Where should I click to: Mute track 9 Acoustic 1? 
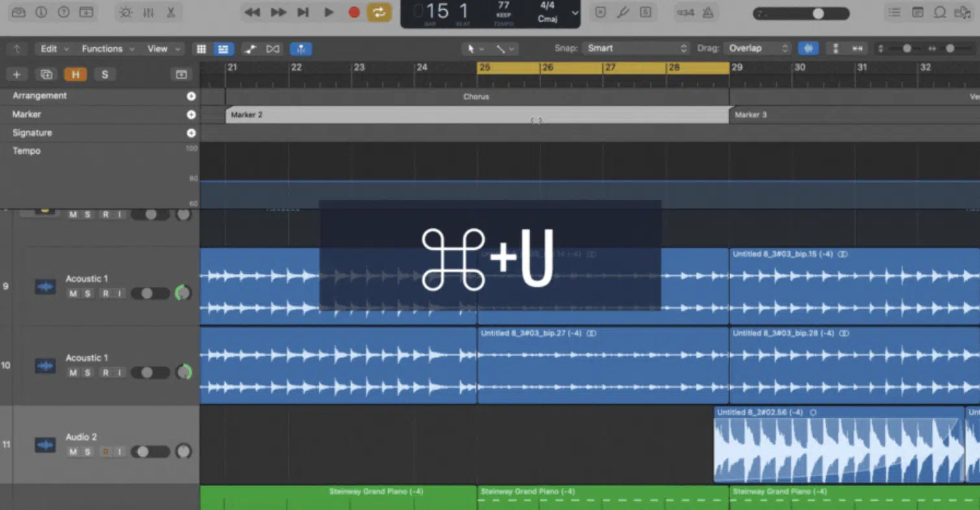pos(73,294)
